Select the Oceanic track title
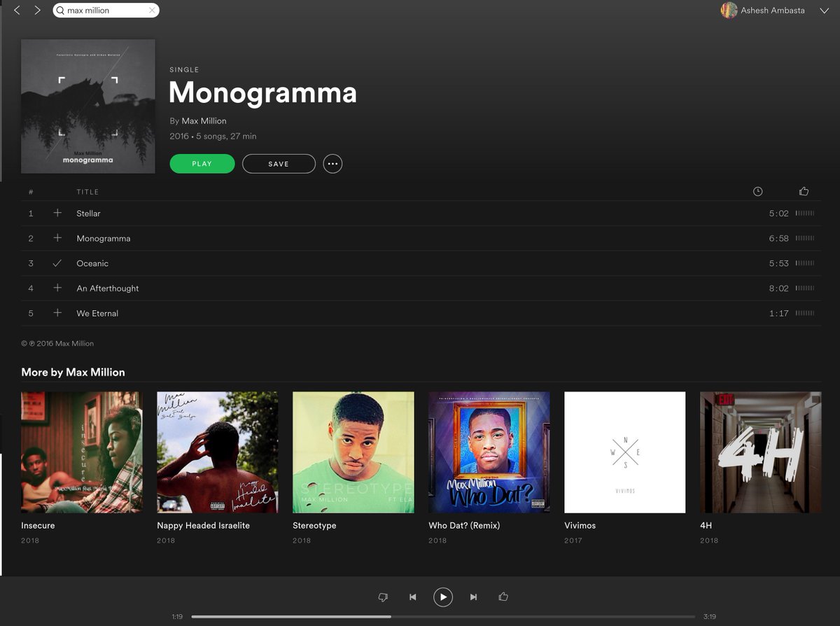Screen dimensions: 840x626 point(92,263)
